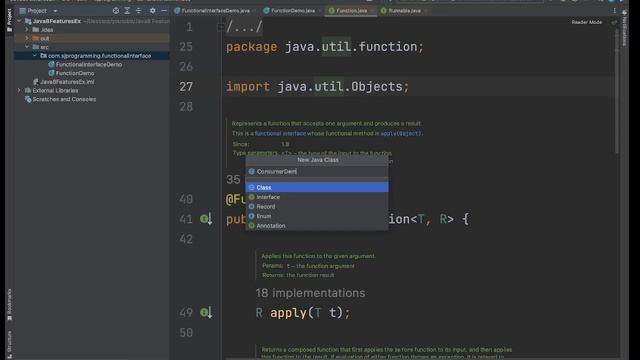Collapse the Java8FeaturesEx project root

pos(19,21)
